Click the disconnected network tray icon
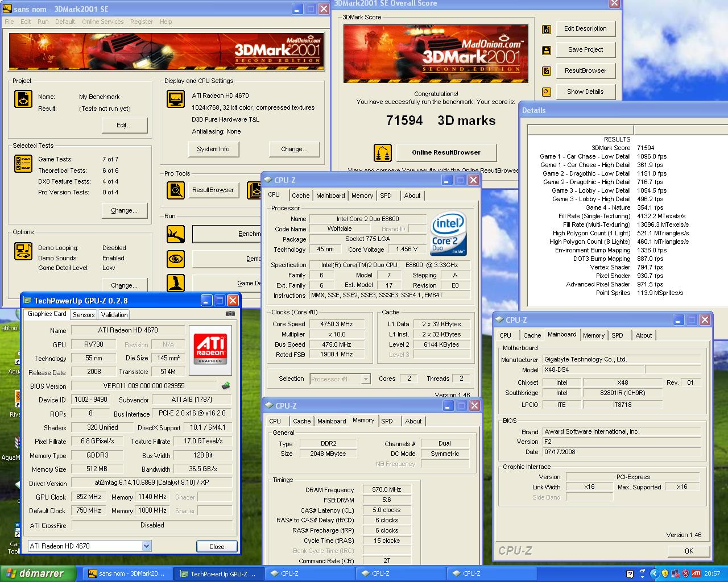 [675, 573]
